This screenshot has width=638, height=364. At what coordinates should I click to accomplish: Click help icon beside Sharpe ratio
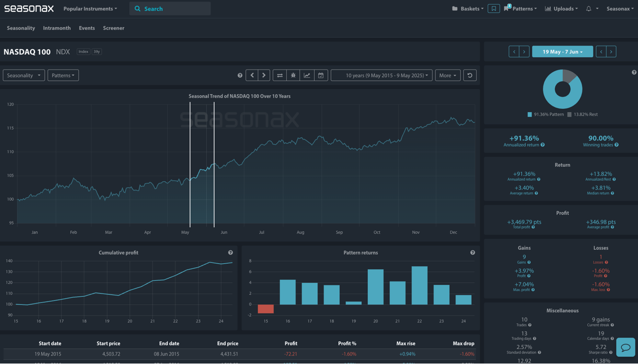tap(611, 352)
